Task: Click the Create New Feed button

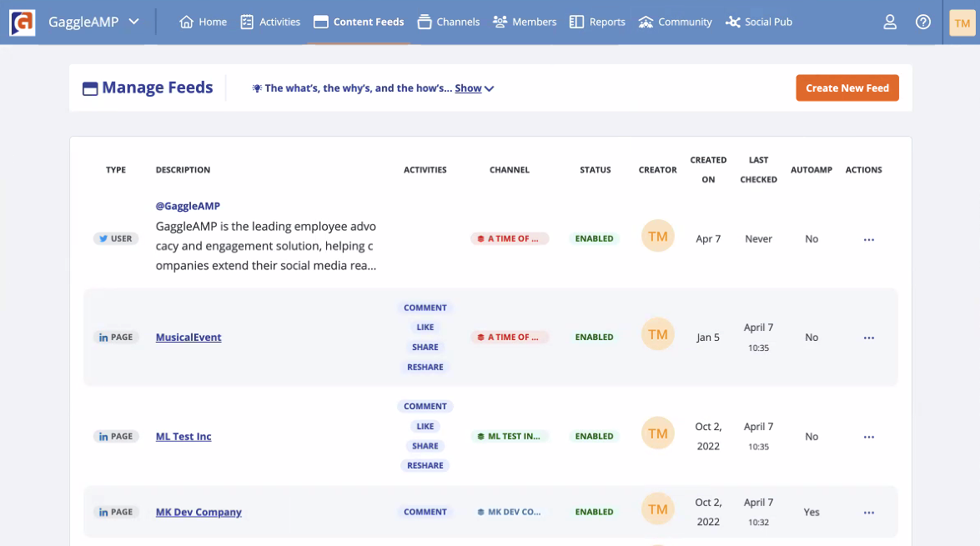Action: [x=847, y=88]
